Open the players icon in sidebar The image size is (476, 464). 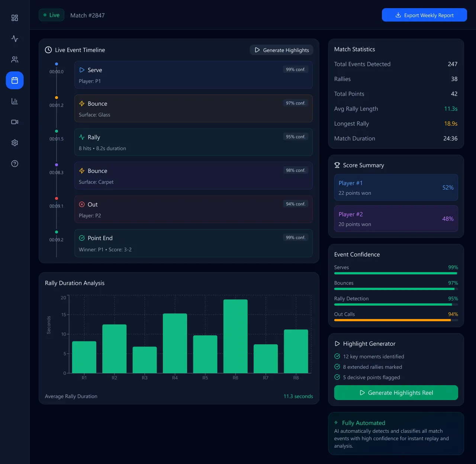click(15, 59)
